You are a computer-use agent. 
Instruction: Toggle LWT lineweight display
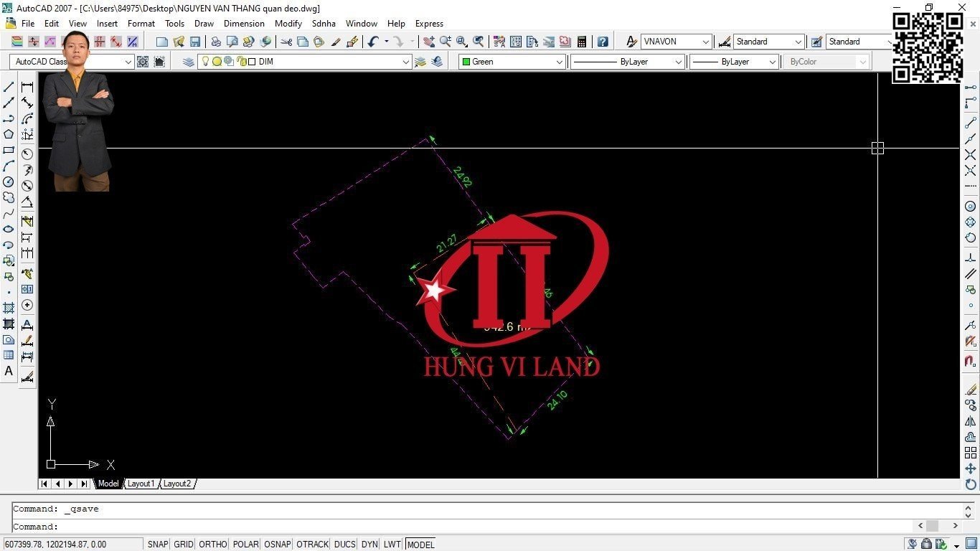[x=392, y=545]
